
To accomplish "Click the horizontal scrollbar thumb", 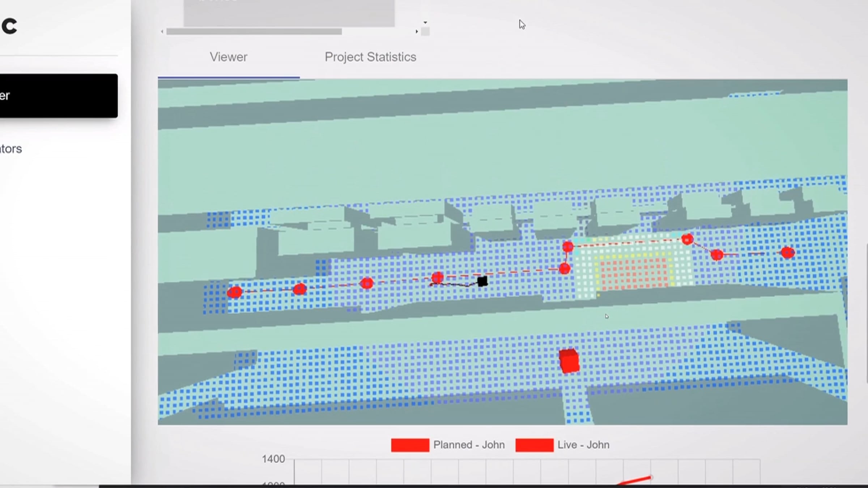I will [x=254, y=32].
